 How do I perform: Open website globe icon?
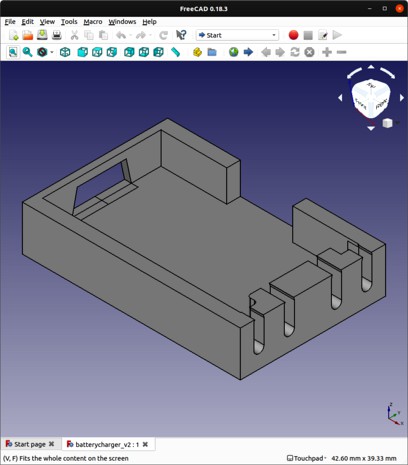tap(234, 52)
